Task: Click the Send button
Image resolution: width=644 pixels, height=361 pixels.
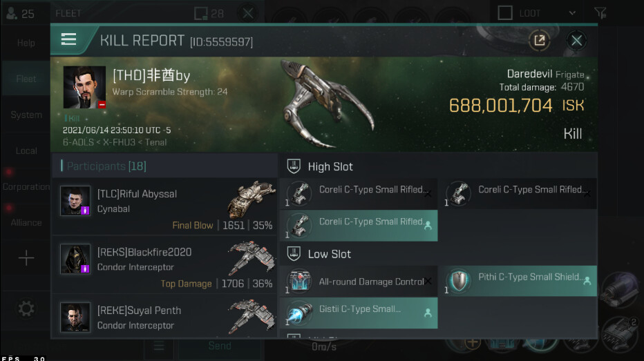Action: (220, 346)
